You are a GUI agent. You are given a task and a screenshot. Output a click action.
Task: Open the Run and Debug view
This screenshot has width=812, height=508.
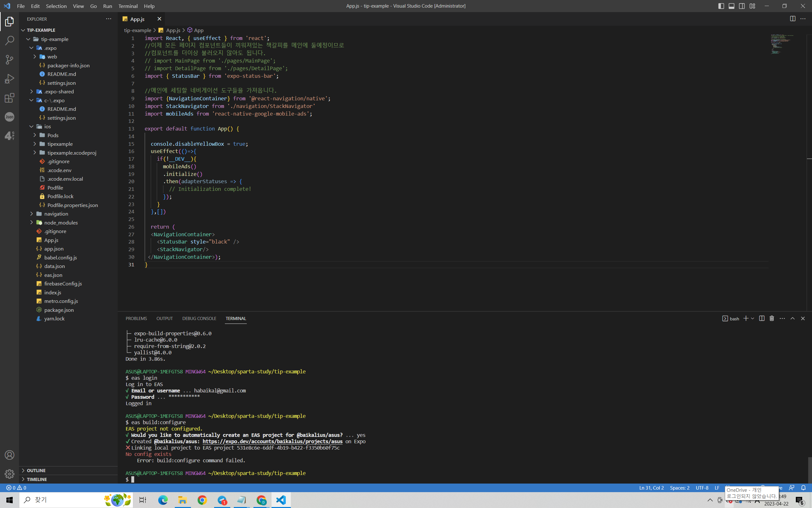10,79
